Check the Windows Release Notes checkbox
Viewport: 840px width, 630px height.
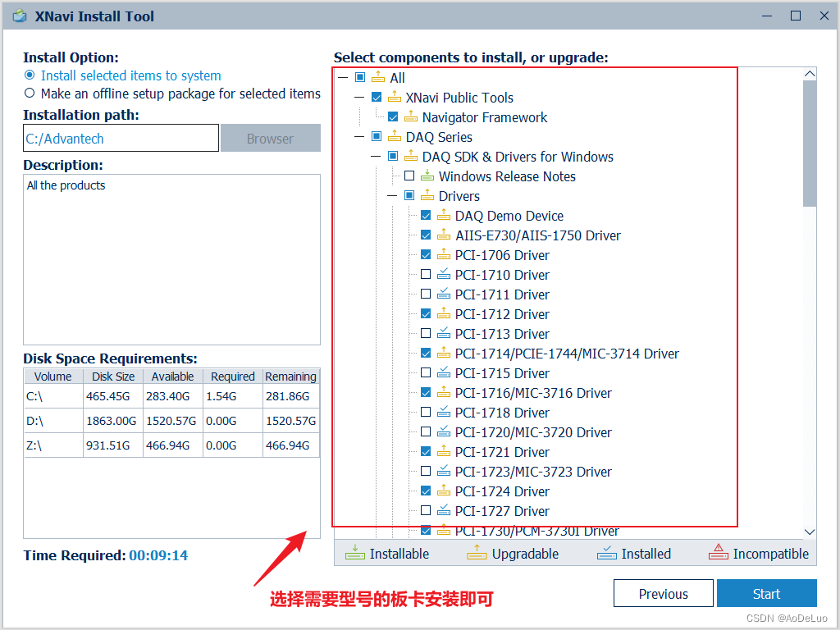click(x=409, y=176)
